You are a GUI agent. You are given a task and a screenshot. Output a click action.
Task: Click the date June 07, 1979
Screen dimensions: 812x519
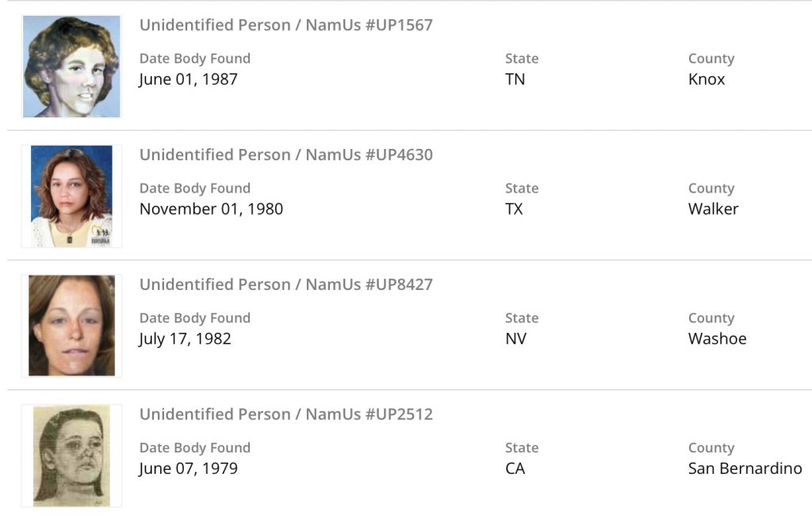pyautogui.click(x=189, y=468)
